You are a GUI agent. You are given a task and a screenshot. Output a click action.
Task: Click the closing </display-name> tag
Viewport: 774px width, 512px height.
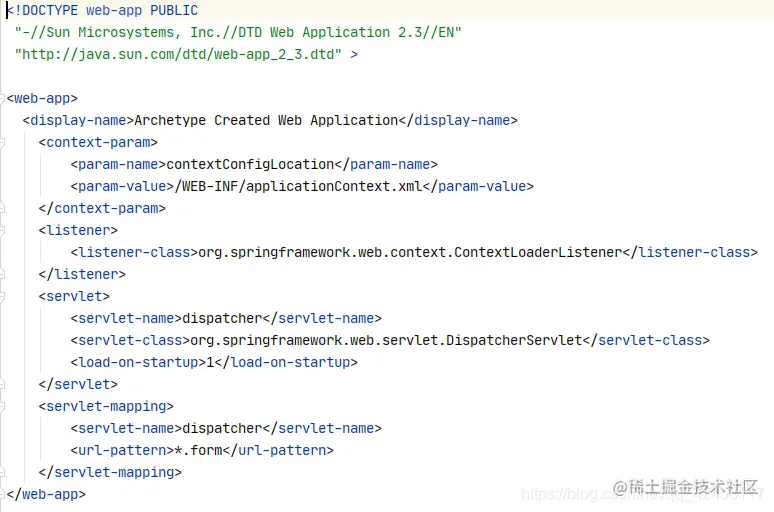458,120
